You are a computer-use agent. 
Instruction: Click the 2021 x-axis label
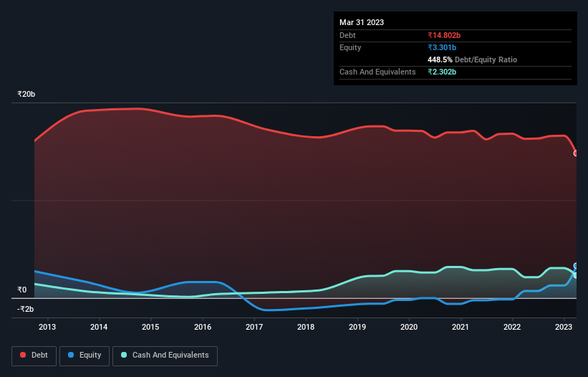coord(461,327)
